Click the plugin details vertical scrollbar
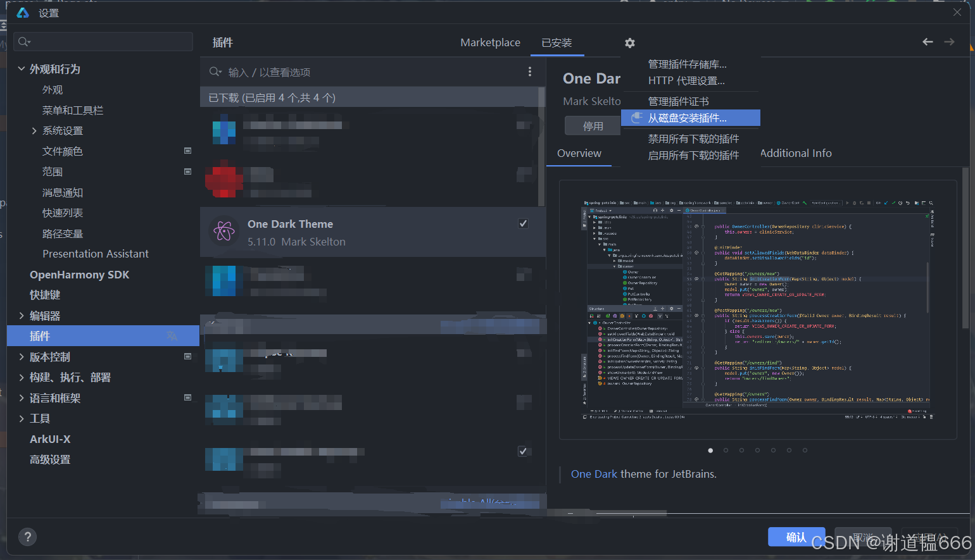Screen dimensions: 975x560 pyautogui.click(x=965, y=248)
